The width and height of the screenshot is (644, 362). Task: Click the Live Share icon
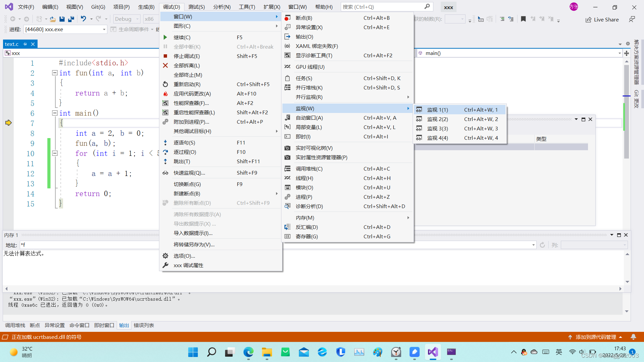(x=588, y=19)
